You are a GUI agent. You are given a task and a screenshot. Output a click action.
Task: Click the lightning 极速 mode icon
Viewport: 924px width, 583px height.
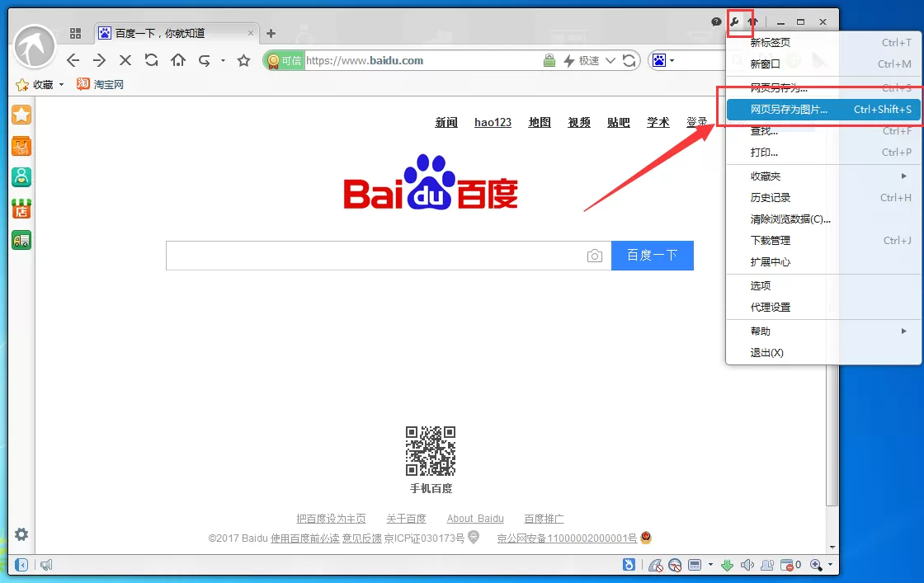(x=569, y=60)
